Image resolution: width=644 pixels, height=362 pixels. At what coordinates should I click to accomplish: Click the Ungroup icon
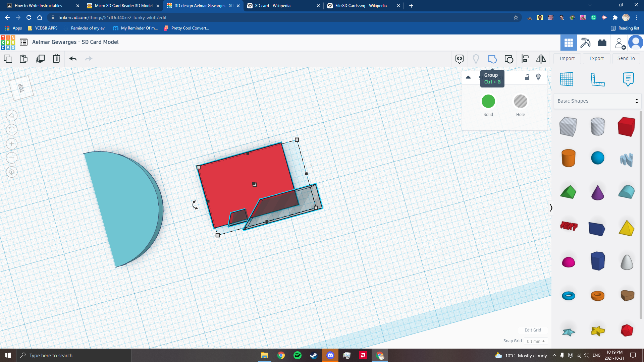click(509, 59)
